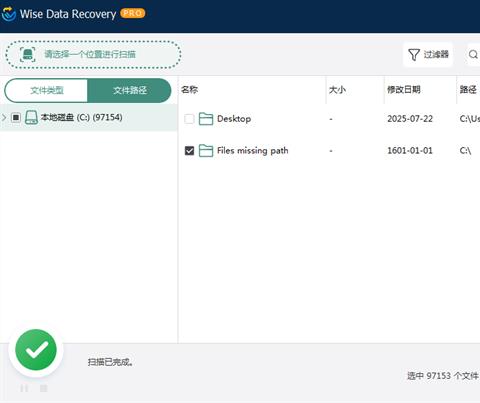
Task: Click the date 2025-07-22
Action: point(410,119)
